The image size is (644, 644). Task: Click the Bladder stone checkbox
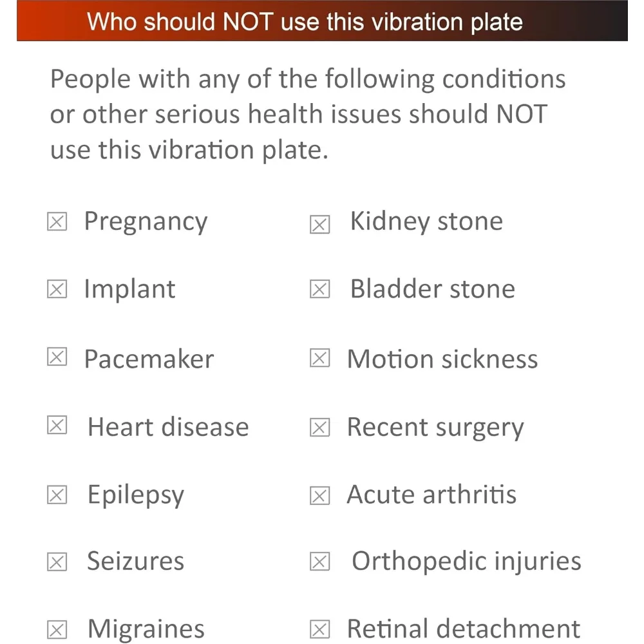click(x=320, y=289)
